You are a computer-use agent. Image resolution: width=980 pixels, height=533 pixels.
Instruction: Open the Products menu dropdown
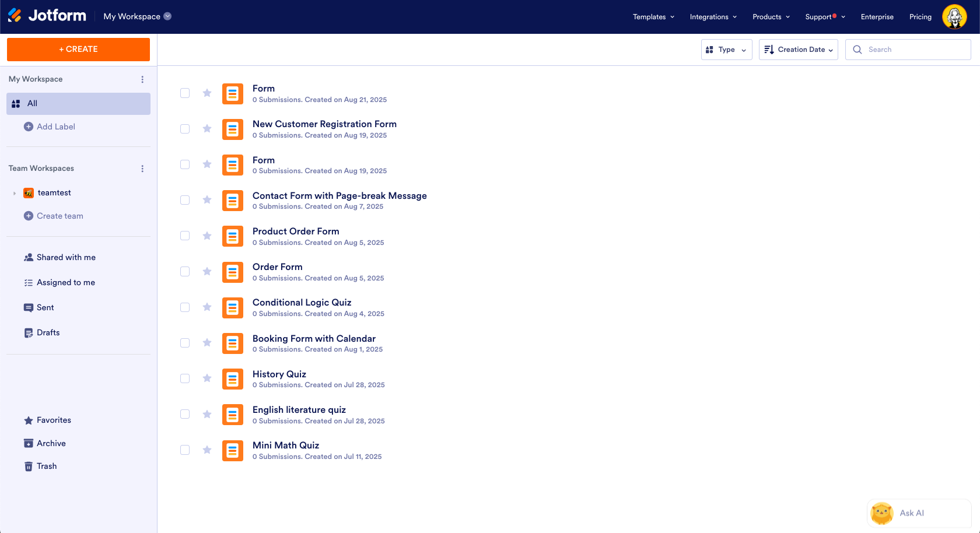[771, 17]
